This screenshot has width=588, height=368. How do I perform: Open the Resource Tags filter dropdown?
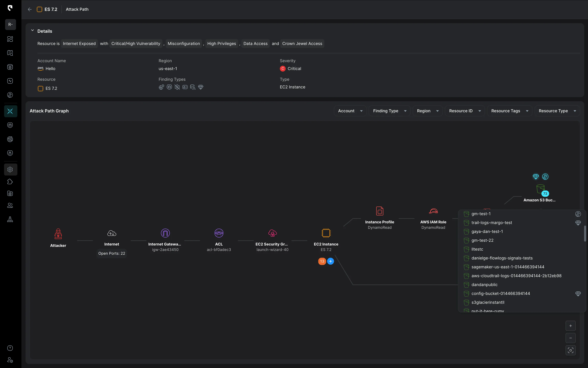tap(510, 111)
